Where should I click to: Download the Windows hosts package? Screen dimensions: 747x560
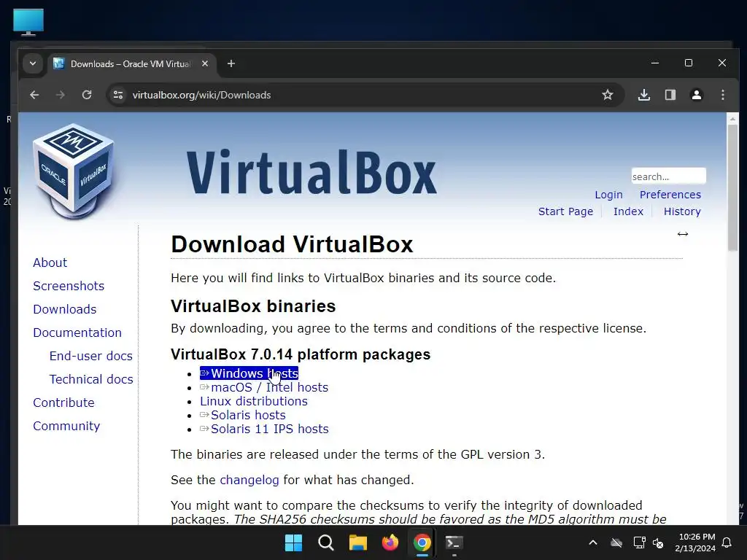[249, 373]
